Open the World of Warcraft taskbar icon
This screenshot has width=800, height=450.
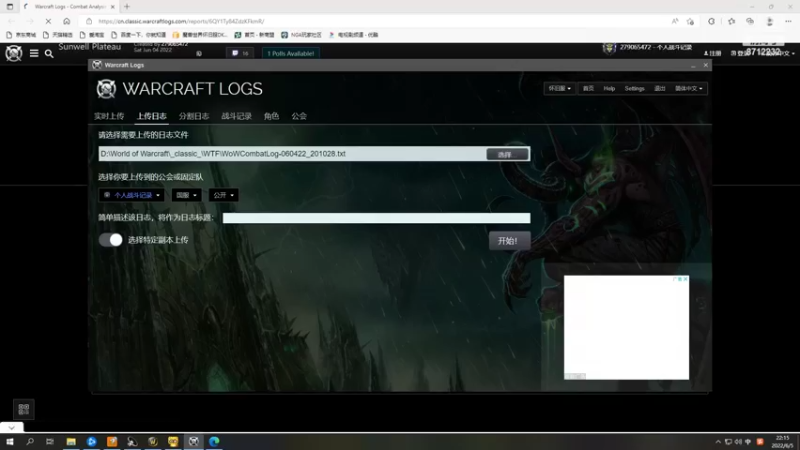[x=153, y=441]
